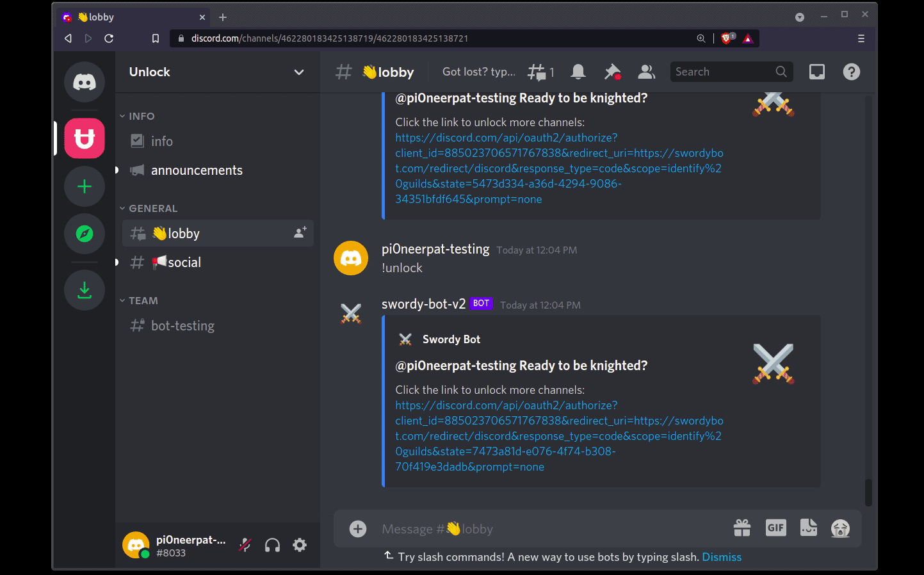
Task: Open the announcements channel
Action: pos(218,170)
